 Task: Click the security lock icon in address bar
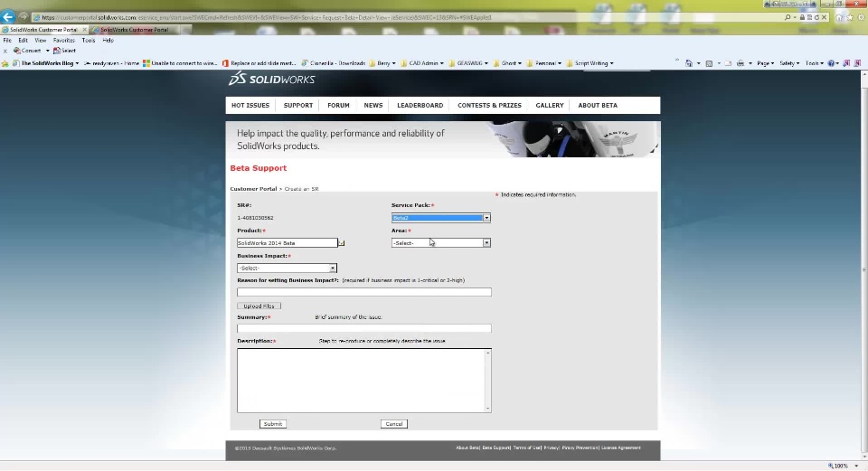pyautogui.click(x=802, y=17)
